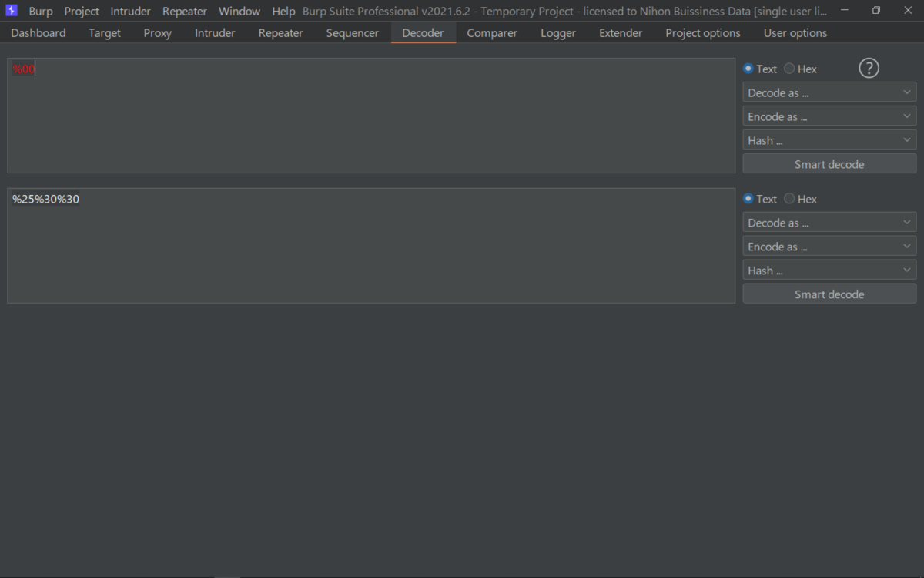Switch to the Dashboard tab
Screen dimensions: 924x578
coord(38,33)
